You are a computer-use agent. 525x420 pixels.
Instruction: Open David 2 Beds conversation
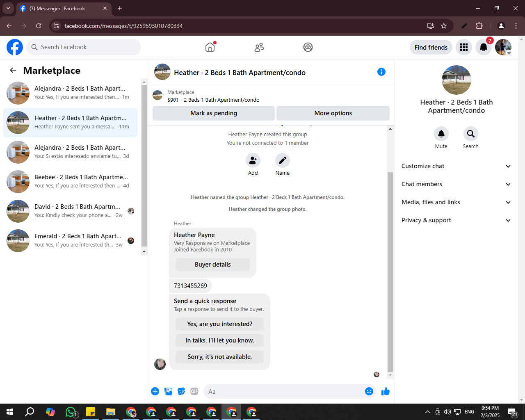pos(71,211)
